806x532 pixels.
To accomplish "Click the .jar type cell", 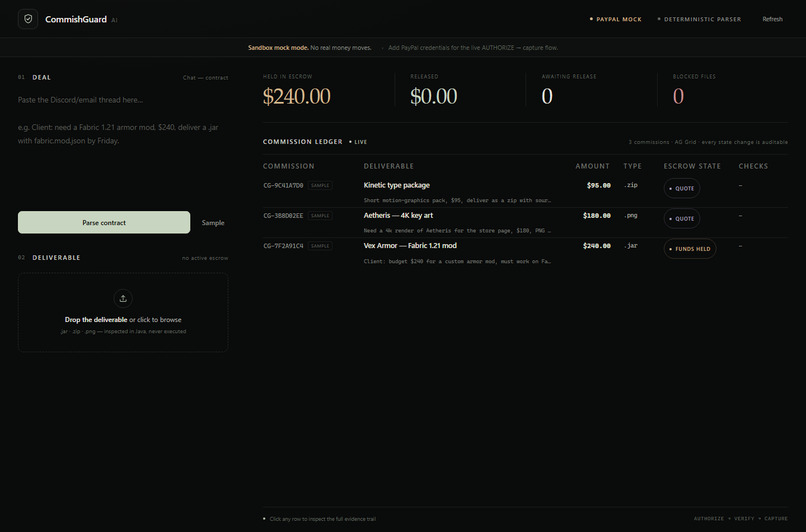I will coord(631,246).
